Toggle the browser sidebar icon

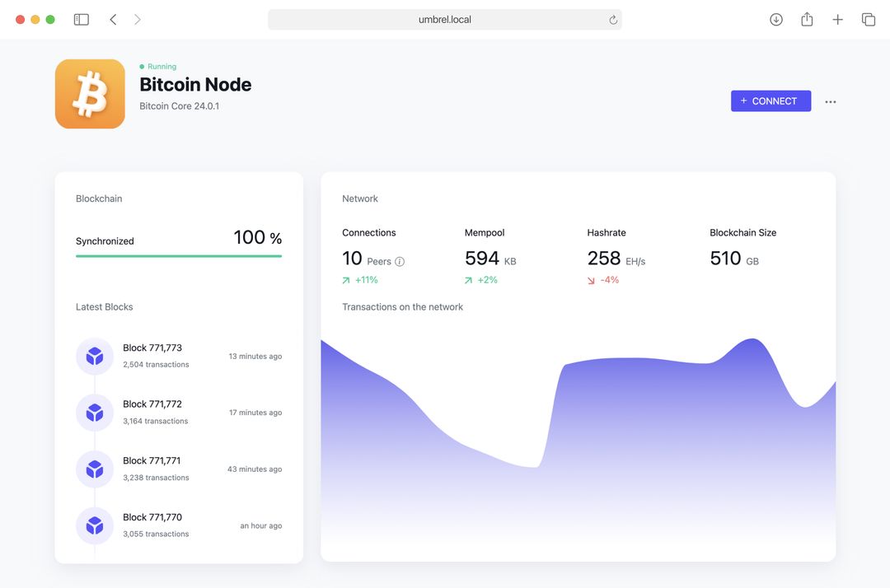point(81,18)
